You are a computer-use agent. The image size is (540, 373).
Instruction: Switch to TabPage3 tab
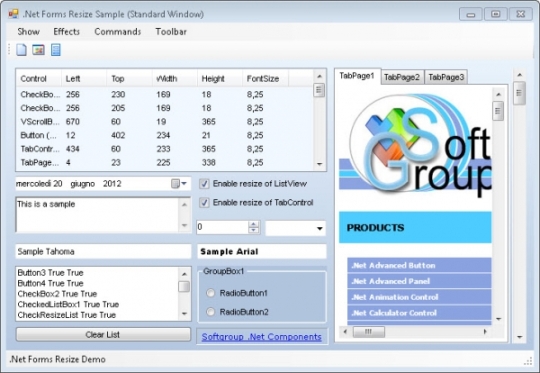coord(446,77)
